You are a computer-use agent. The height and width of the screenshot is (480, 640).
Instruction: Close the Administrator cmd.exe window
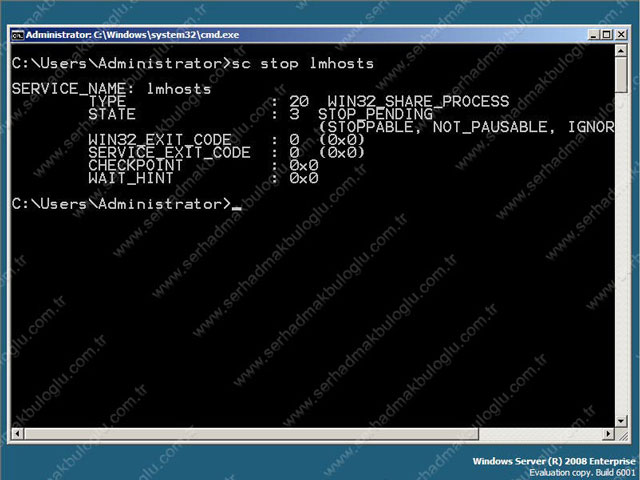tap(620, 34)
